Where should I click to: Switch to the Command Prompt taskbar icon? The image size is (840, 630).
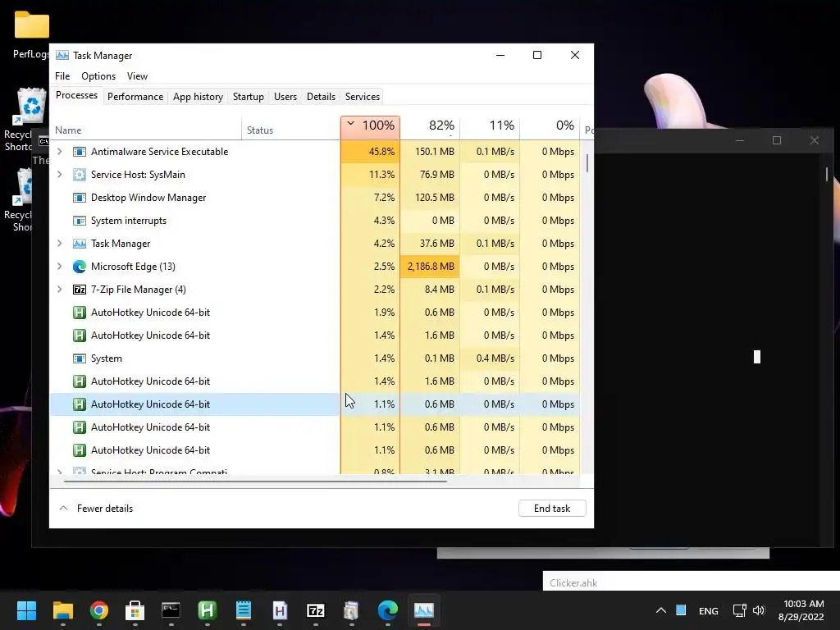[171, 610]
